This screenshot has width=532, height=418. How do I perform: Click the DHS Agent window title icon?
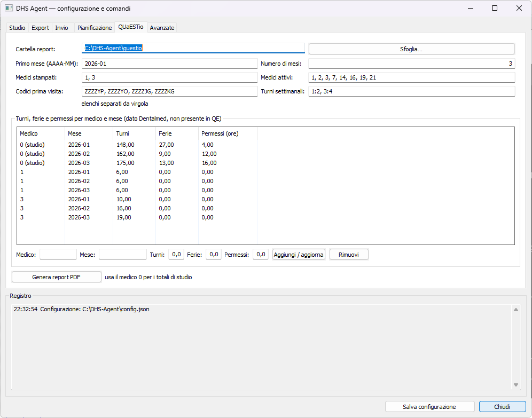click(9, 8)
